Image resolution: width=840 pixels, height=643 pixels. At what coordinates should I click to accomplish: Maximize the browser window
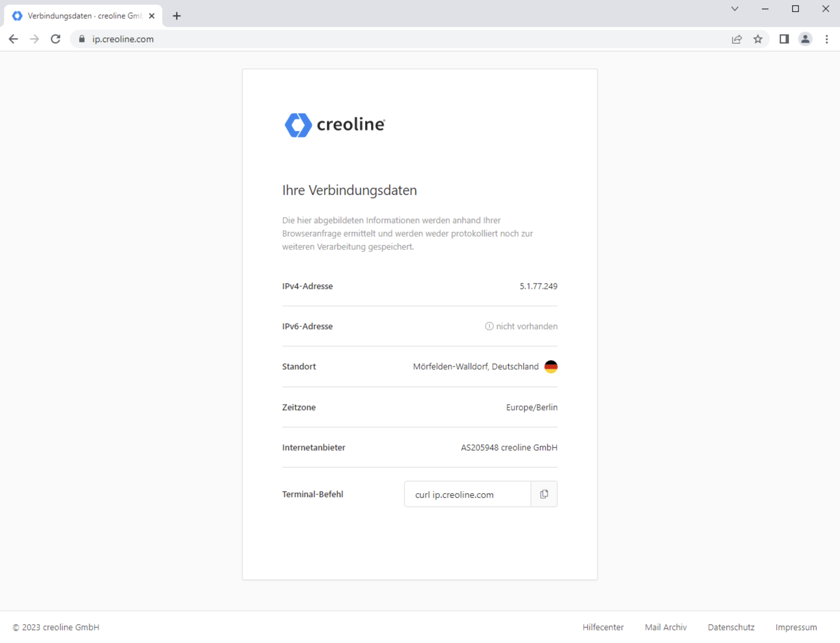tap(795, 8)
